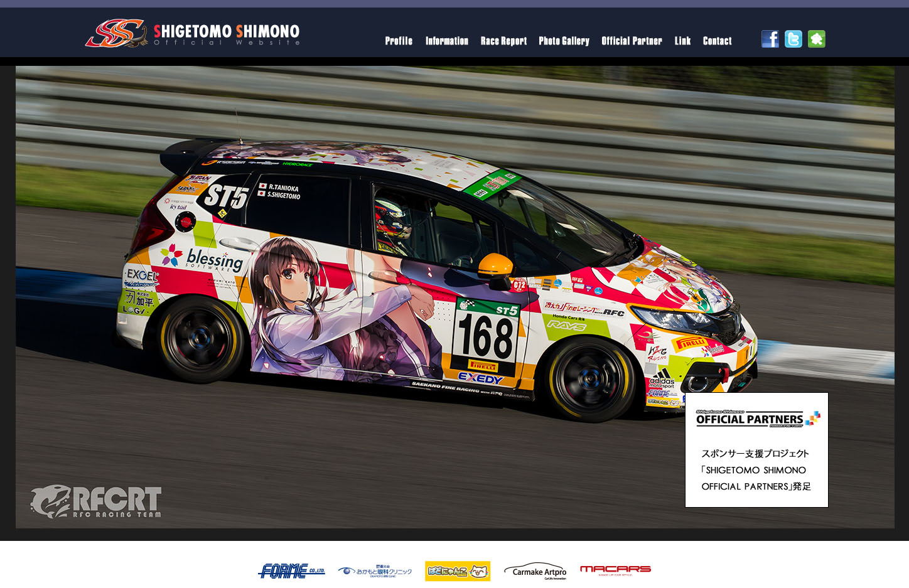The height and width of the screenshot is (588, 909).
Task: Go to the Information page
Action: (447, 41)
